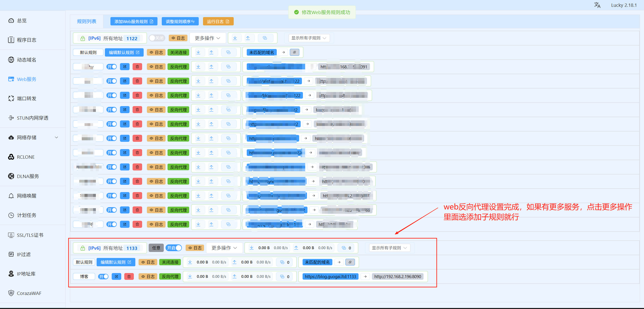Click link icon beside second 未匹配的域名
Image resolution: width=644 pixels, height=309 pixels.
(350, 262)
